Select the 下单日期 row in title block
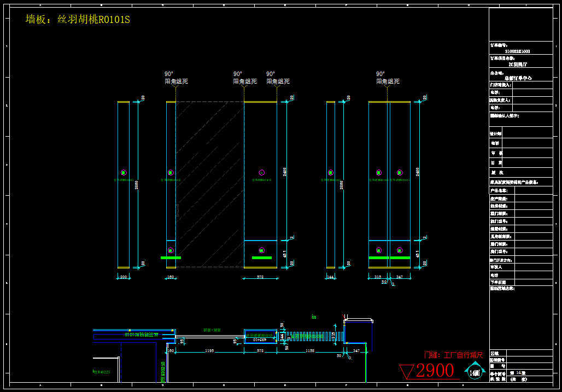Viewport: 562px width, 392px height. point(521,282)
